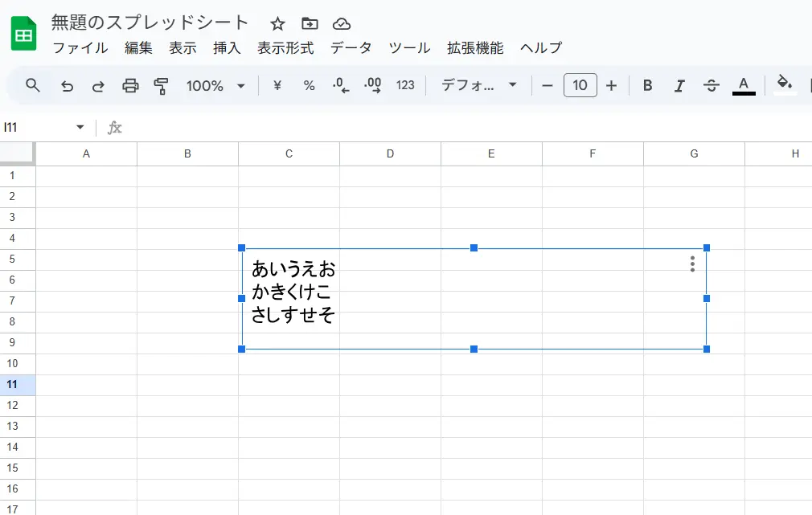Toggle italic formatting

[679, 86]
